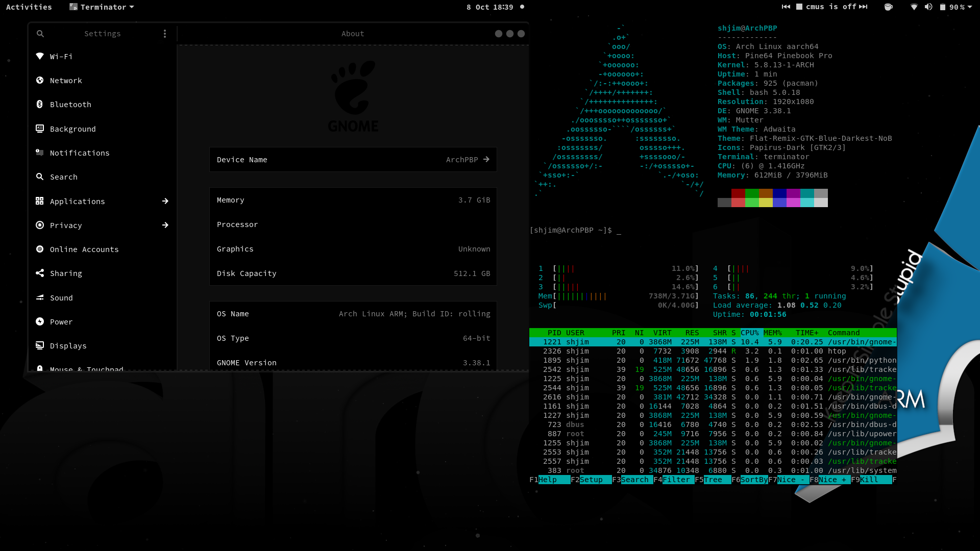The width and height of the screenshot is (980, 551).
Task: Click the Power icon in the sidebar
Action: [x=40, y=321]
